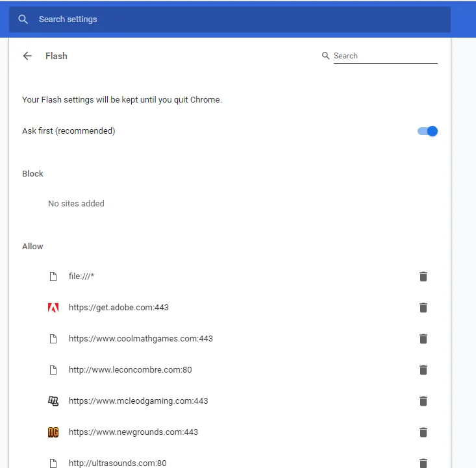The width and height of the screenshot is (476, 468).
Task: Click the Search field in Flash header
Action: [384, 56]
